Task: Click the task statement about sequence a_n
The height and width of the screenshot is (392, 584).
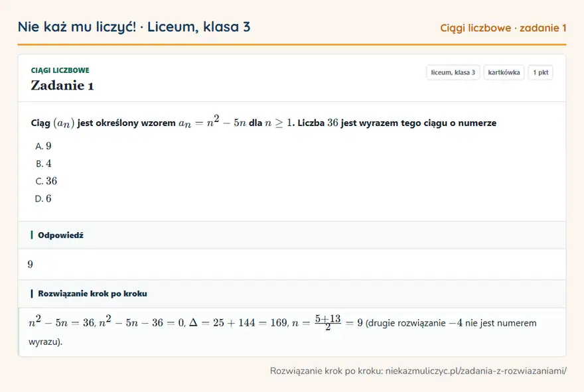Action: point(263,122)
